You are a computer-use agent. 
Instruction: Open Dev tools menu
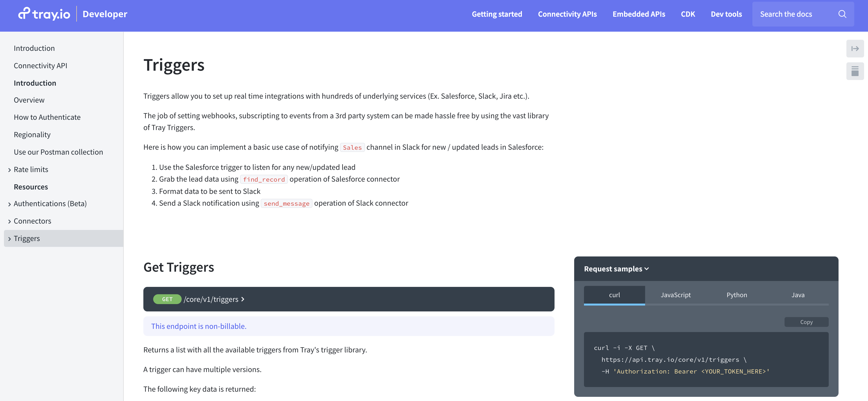click(726, 14)
